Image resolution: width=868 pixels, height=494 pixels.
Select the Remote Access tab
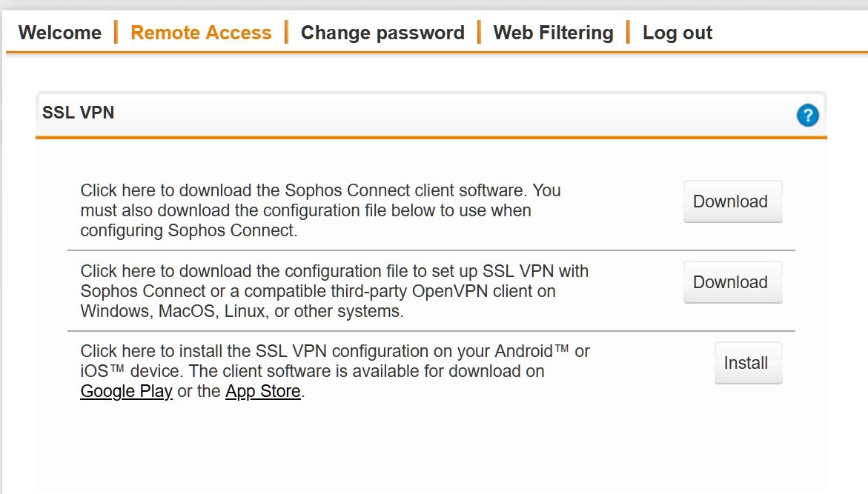click(x=201, y=33)
